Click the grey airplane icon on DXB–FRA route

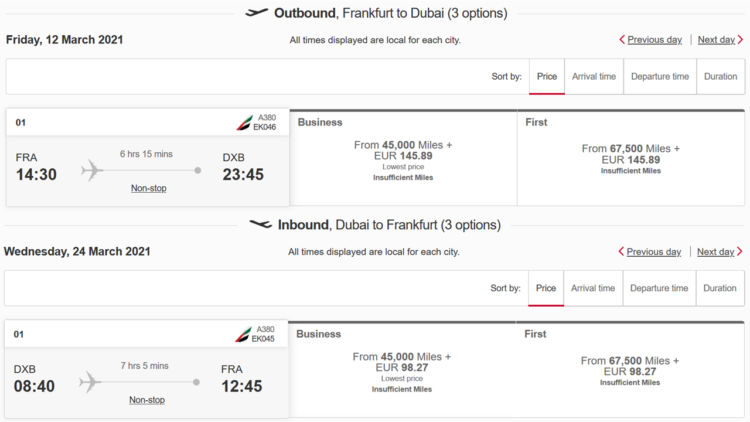[x=90, y=382]
